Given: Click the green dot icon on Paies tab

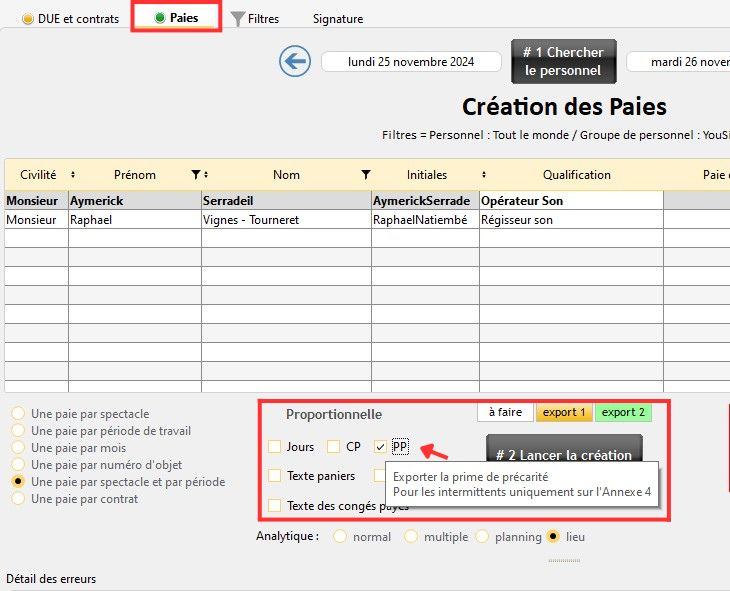Looking at the screenshot, I should tap(160, 18).
